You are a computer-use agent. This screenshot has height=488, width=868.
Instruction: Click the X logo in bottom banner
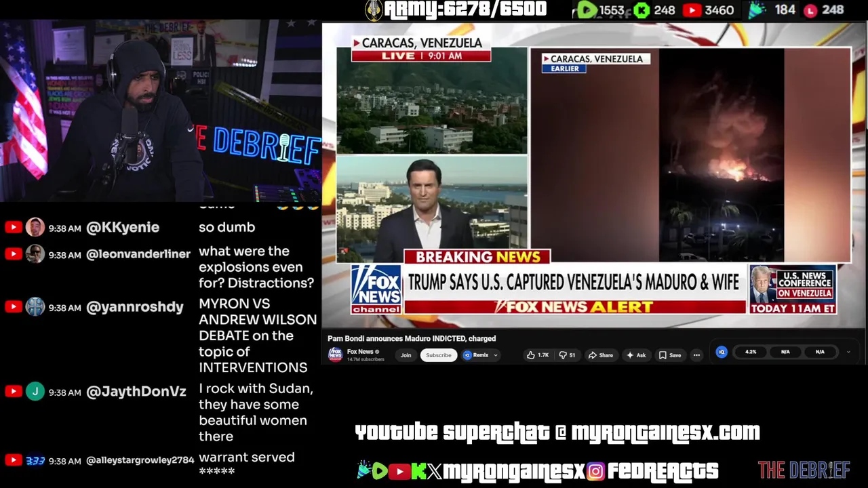click(435, 471)
